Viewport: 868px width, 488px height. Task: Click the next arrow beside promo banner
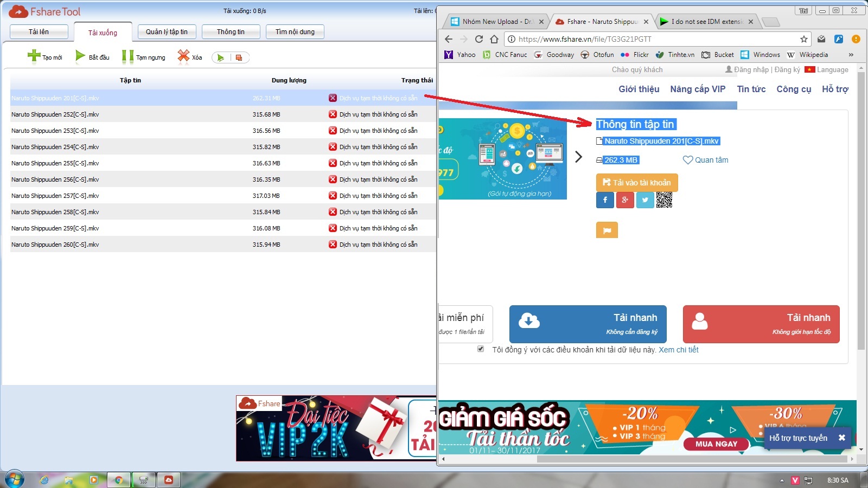click(578, 157)
